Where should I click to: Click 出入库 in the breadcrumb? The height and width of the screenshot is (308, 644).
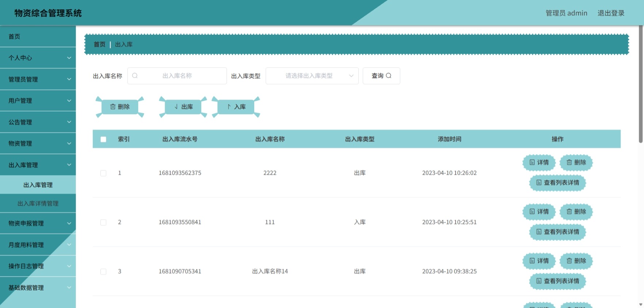(x=124, y=44)
